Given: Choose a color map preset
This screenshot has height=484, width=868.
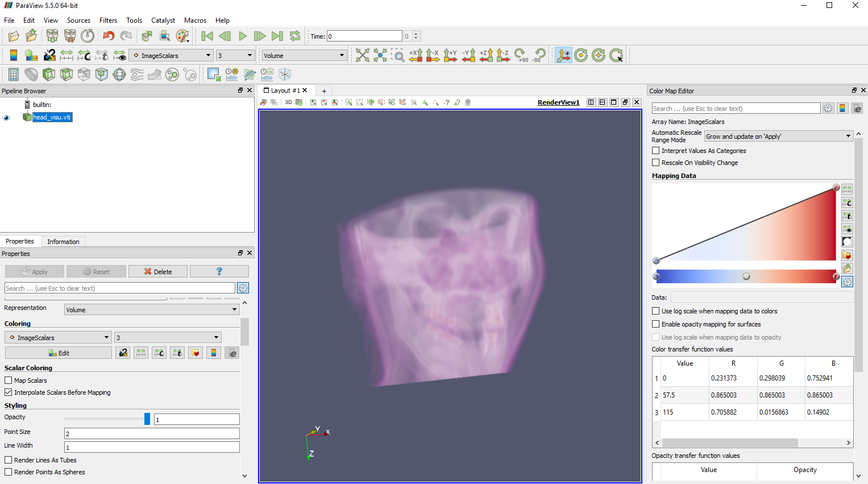Looking at the screenshot, I should 847,255.
